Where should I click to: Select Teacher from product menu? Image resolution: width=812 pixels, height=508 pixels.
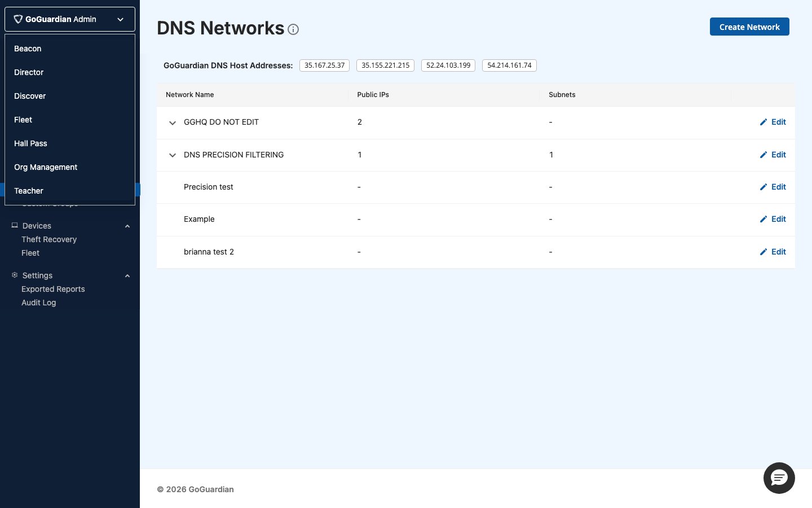click(x=70, y=191)
